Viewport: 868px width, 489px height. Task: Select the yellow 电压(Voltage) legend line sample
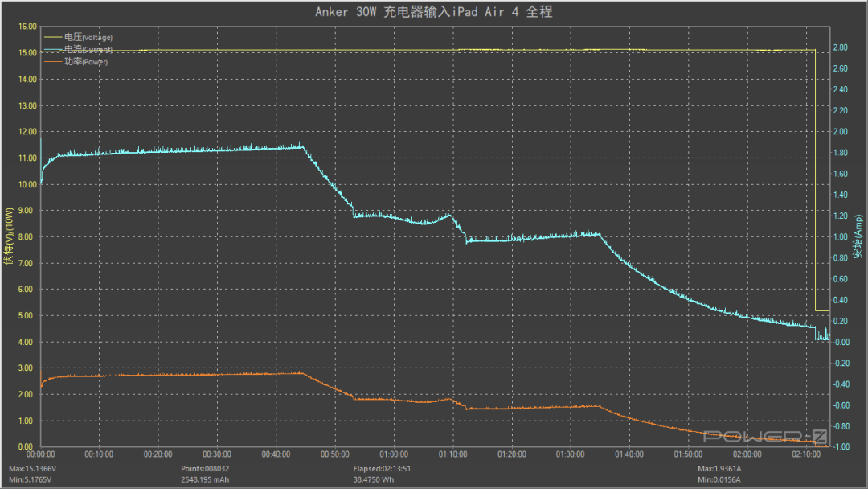click(x=52, y=37)
